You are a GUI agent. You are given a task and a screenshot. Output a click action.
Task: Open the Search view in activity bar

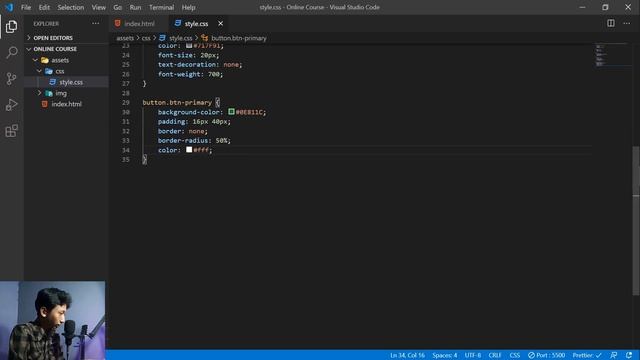tap(11, 52)
